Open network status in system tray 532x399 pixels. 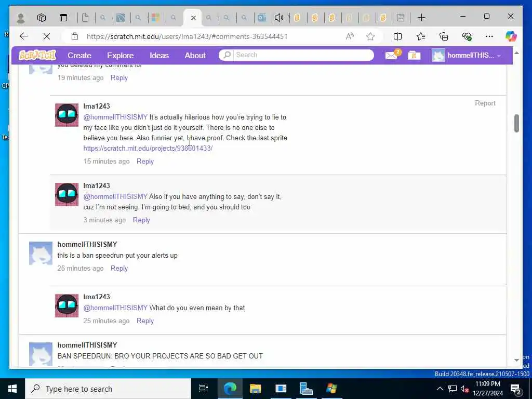pos(453,389)
